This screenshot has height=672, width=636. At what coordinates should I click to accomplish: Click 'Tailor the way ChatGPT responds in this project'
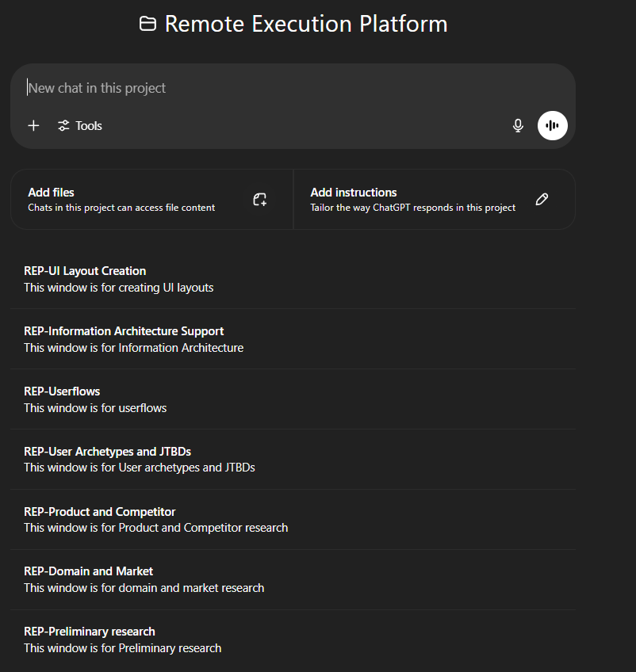pyautogui.click(x=413, y=208)
